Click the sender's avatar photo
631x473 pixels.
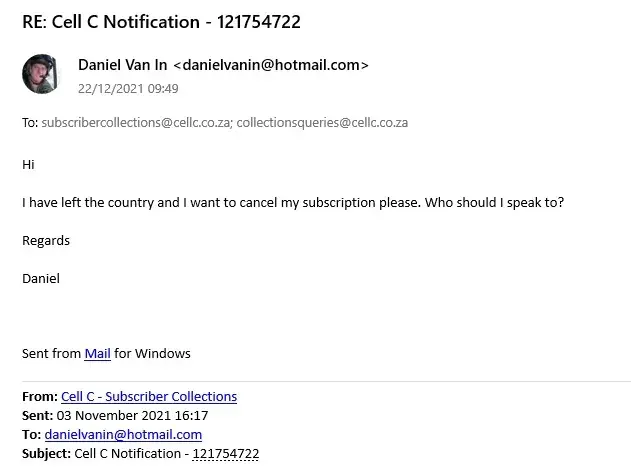[40, 75]
